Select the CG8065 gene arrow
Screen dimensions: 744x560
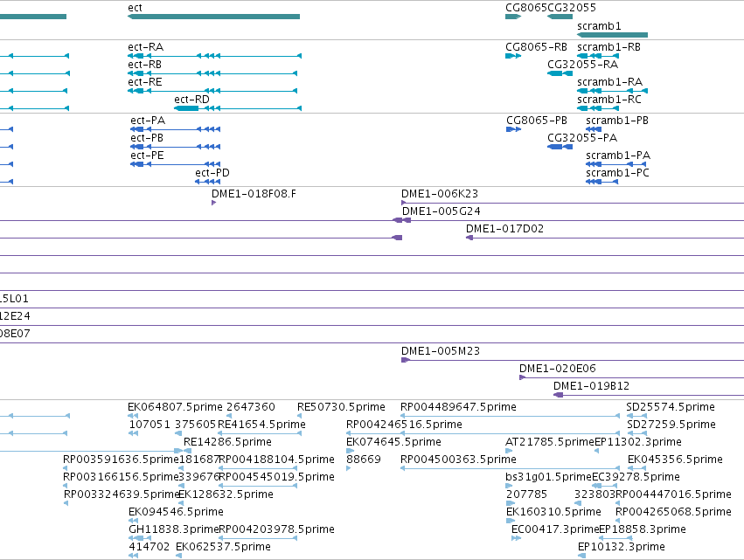point(513,17)
